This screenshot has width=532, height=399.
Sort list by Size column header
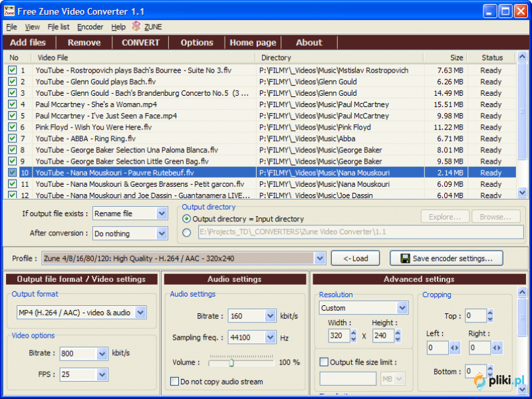pos(446,57)
